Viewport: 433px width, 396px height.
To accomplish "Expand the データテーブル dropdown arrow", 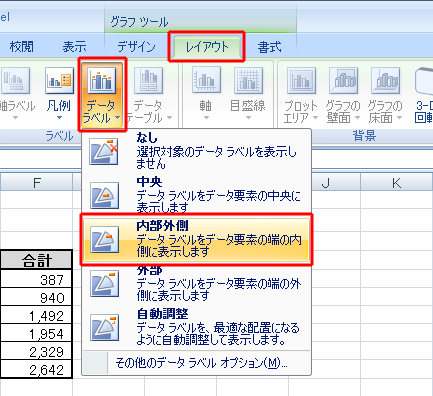I will point(169,118).
